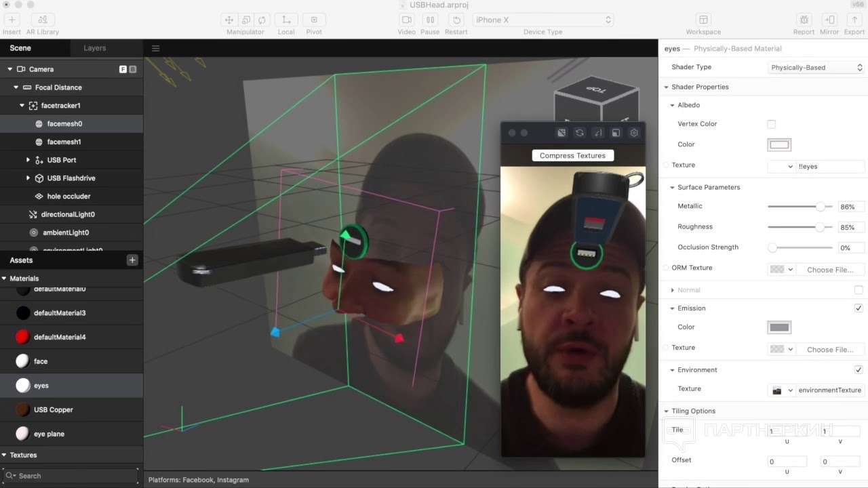Click Choose File for ORM Texture
This screenshot has width=868, height=488.
point(830,270)
